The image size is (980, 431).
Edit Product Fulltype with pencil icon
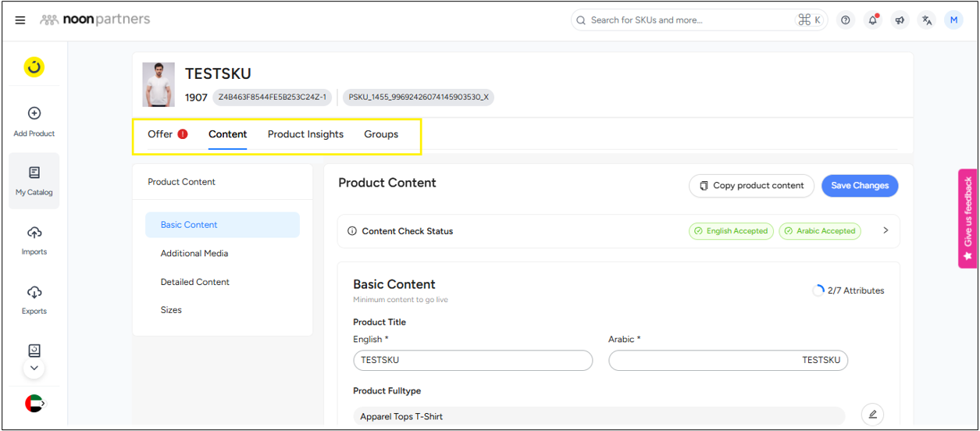(x=872, y=414)
